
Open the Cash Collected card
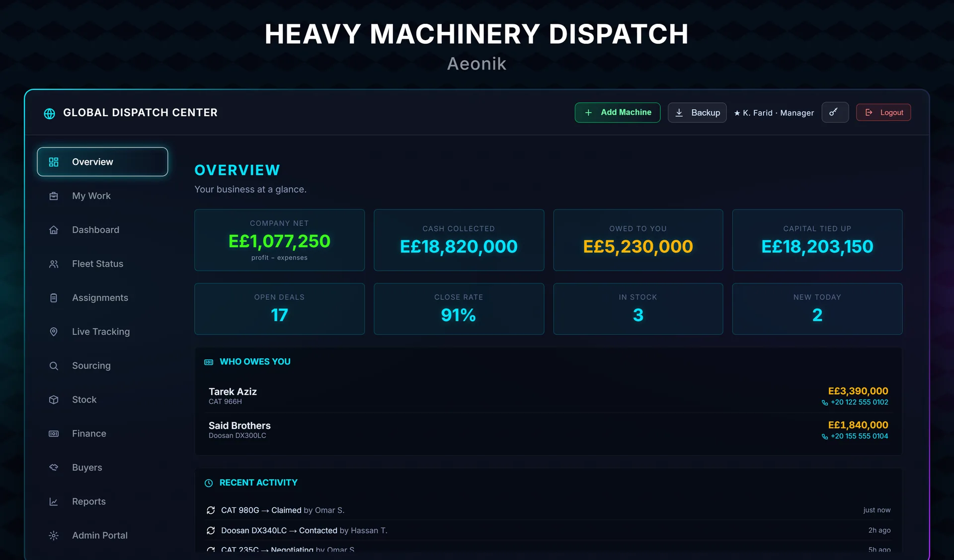[x=459, y=240]
